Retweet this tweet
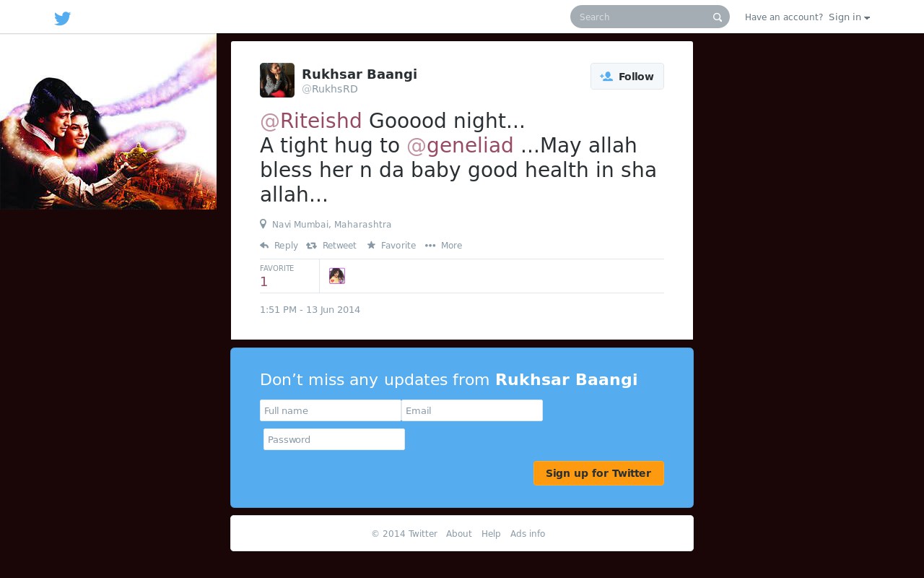 (x=331, y=246)
